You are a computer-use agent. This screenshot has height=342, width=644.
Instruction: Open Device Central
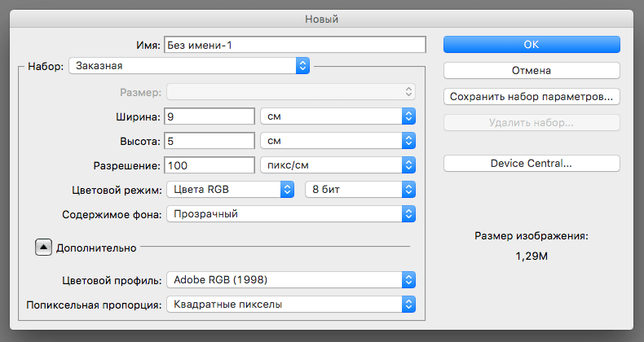click(x=532, y=164)
